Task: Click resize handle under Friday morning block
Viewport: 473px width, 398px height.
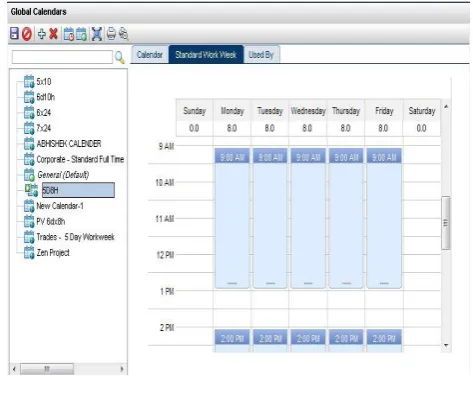Action: [x=384, y=284]
